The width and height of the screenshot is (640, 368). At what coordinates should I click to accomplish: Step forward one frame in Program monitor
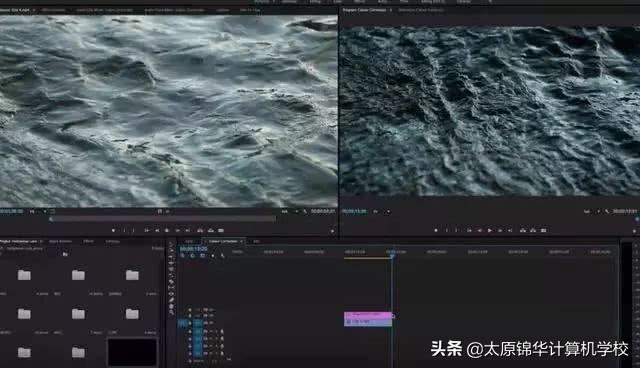tap(500, 230)
